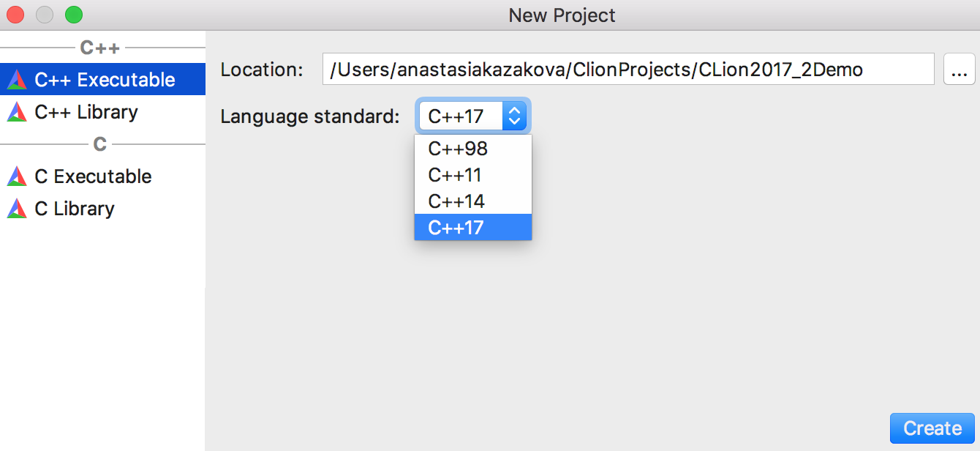Select C++14 in the dropdown list

pos(473,201)
